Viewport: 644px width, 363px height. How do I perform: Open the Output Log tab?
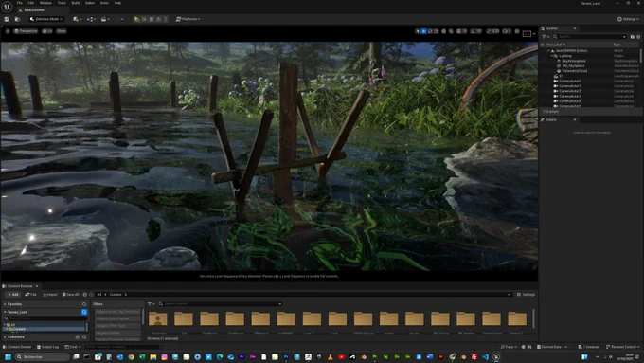pos(47,347)
